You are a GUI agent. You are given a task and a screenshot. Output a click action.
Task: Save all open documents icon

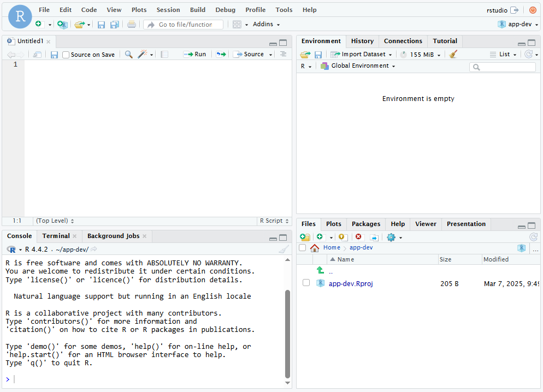coord(115,25)
